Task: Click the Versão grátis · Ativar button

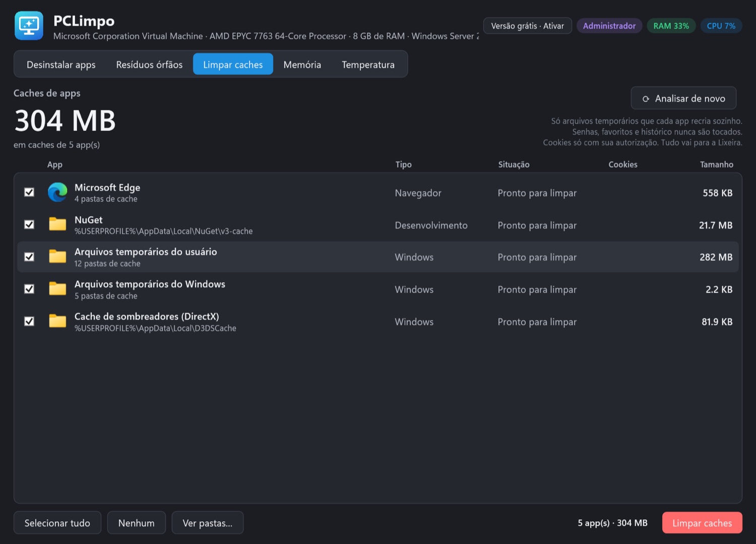Action: click(527, 26)
